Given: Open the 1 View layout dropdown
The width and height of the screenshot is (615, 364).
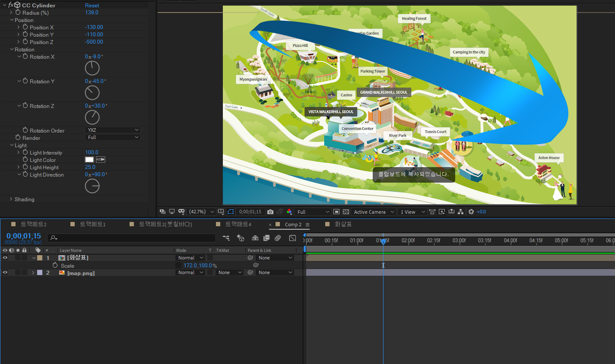Looking at the screenshot, I should 412,212.
